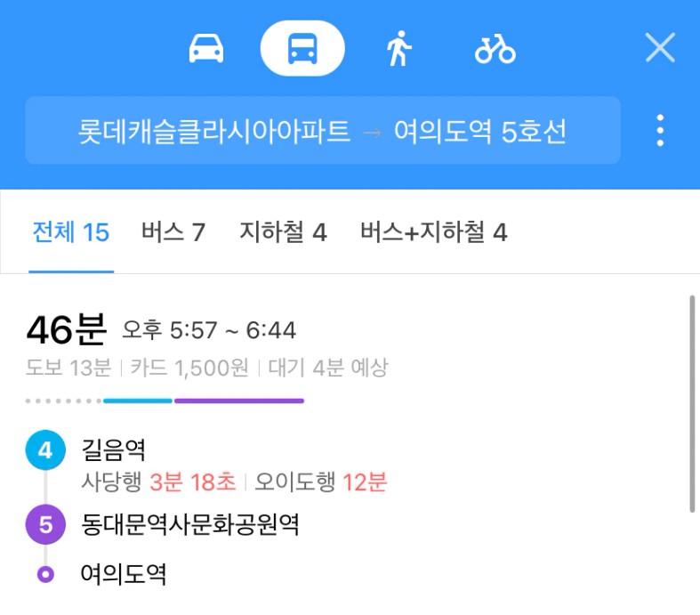Tap the purple line 5 badge
The width and height of the screenshot is (700, 615).
tap(45, 524)
